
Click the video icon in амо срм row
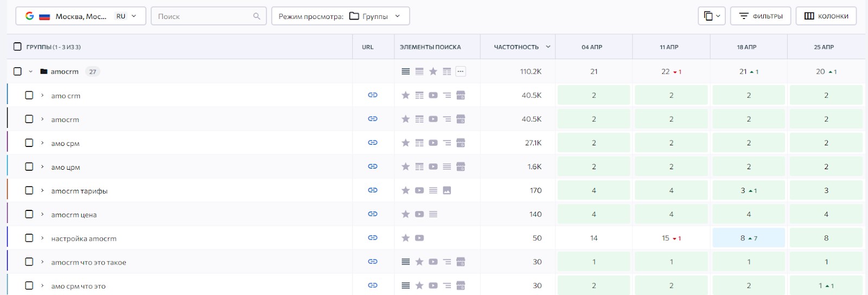click(x=433, y=143)
